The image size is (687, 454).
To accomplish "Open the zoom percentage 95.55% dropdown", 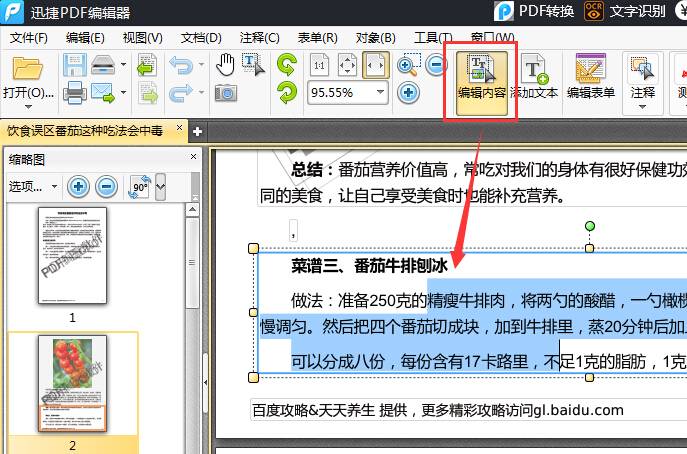I will click(381, 93).
